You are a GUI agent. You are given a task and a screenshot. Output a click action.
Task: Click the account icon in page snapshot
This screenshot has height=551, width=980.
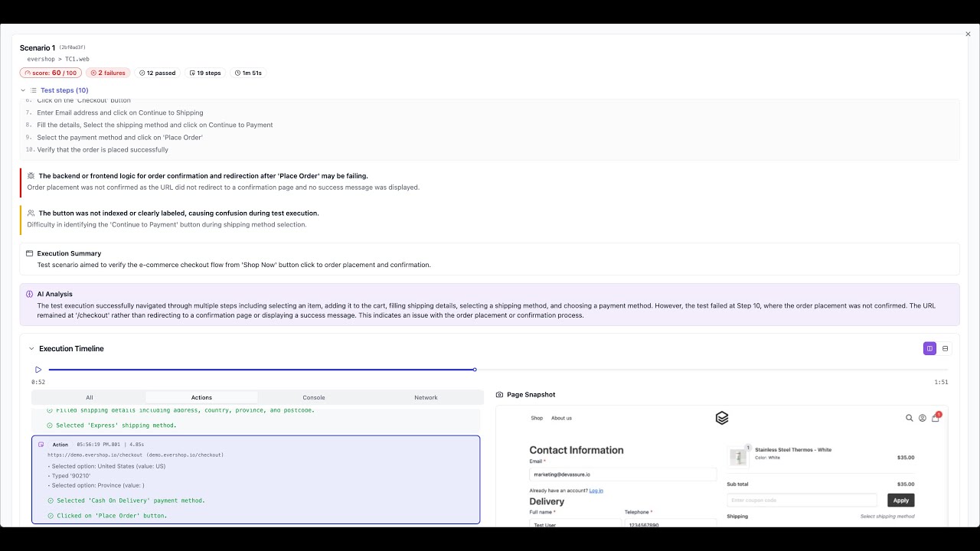tap(923, 418)
